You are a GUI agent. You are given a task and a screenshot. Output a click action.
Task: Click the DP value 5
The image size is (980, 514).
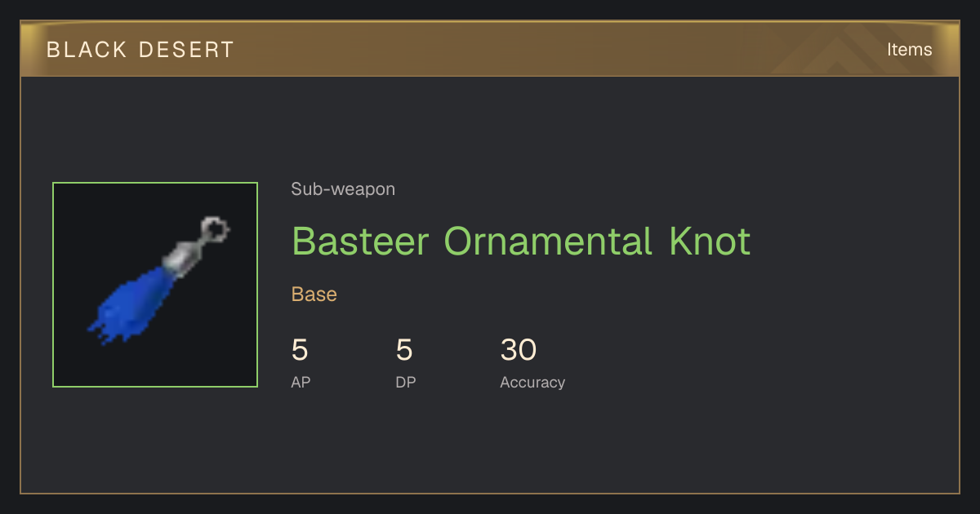click(404, 350)
